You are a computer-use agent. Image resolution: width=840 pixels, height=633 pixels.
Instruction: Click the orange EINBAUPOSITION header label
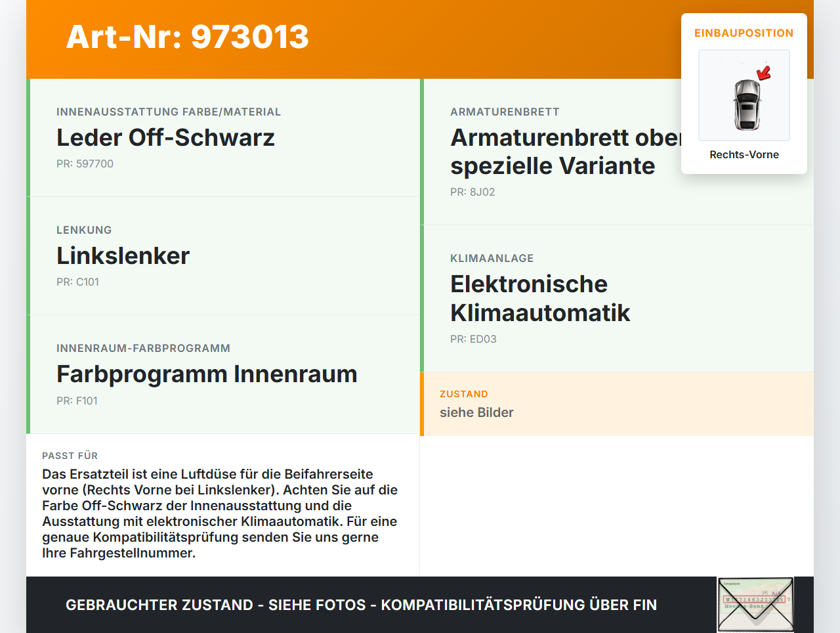point(744,33)
